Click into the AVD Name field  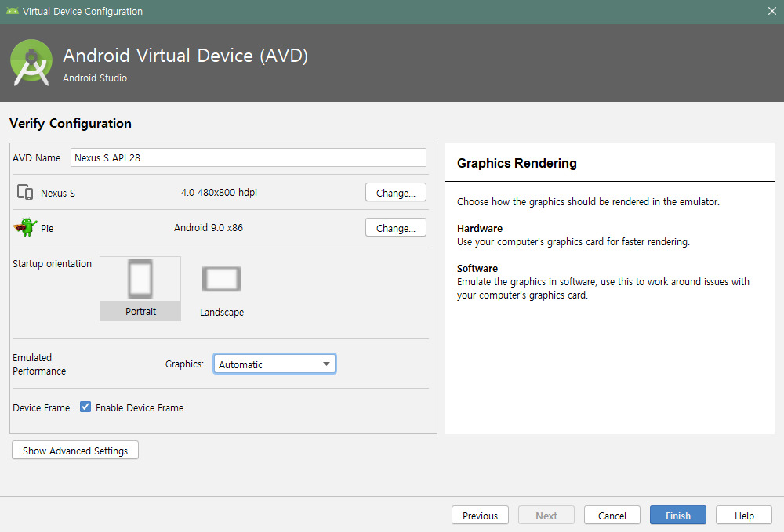(x=249, y=157)
